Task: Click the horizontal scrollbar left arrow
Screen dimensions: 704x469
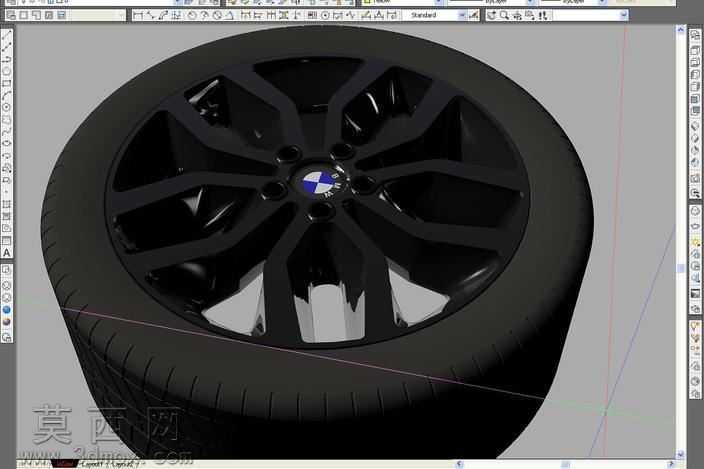Action: (x=459, y=464)
